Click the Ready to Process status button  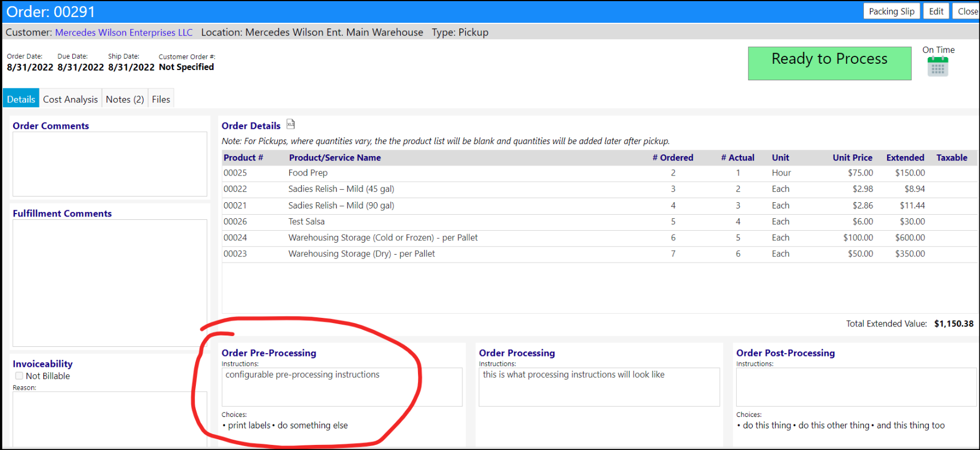[x=830, y=63]
